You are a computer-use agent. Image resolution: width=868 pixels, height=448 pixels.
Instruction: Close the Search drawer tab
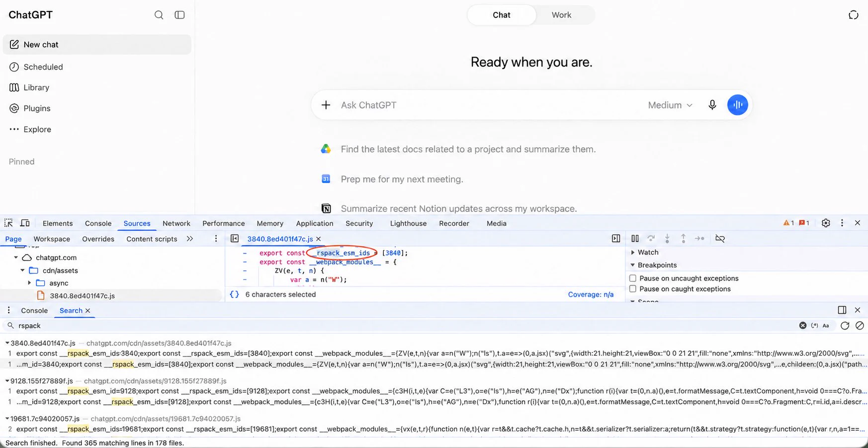point(88,311)
